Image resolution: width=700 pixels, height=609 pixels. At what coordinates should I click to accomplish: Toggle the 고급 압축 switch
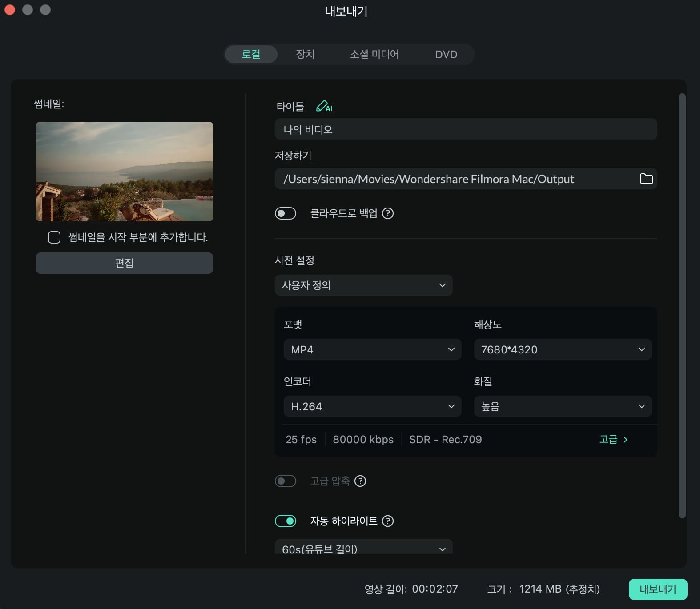pos(286,481)
